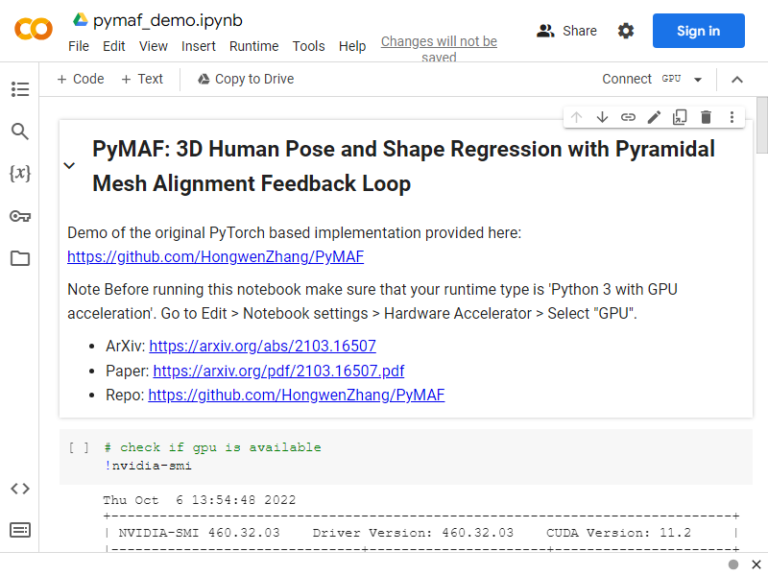The height and width of the screenshot is (576, 768).
Task: Click the PyMAF heading text
Action: point(404,166)
